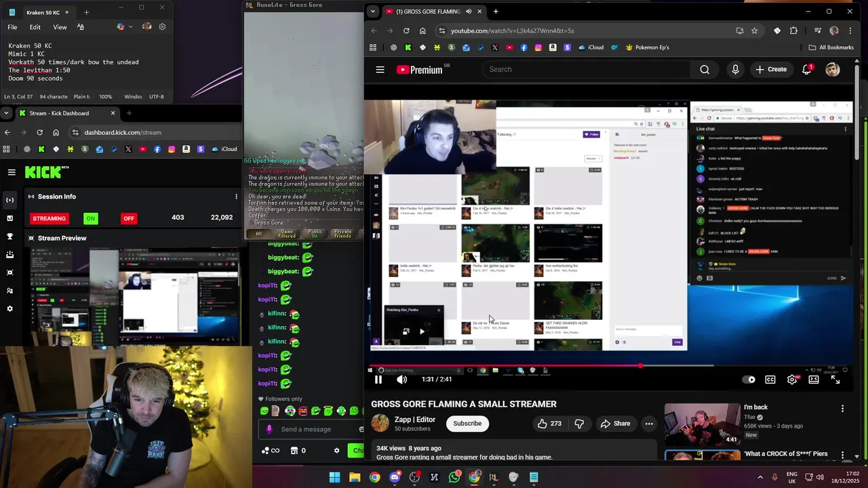Open more actions menu beside Share
The height and width of the screenshot is (488, 868).
point(649,424)
